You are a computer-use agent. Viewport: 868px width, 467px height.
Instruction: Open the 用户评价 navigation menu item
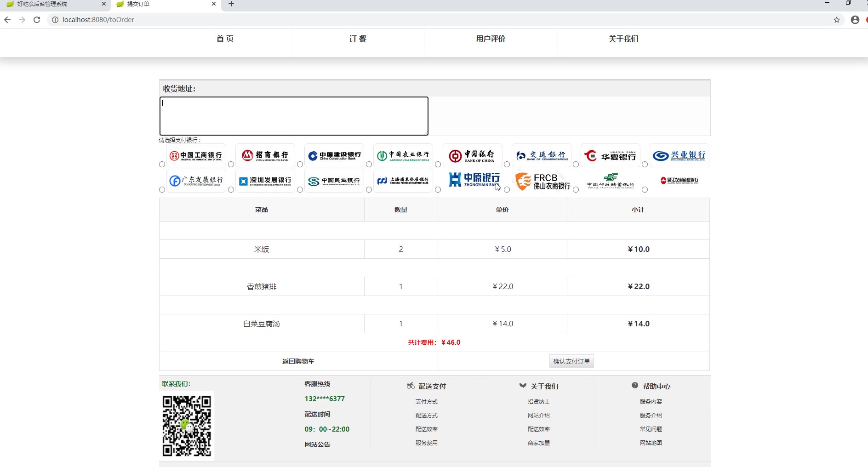click(491, 39)
